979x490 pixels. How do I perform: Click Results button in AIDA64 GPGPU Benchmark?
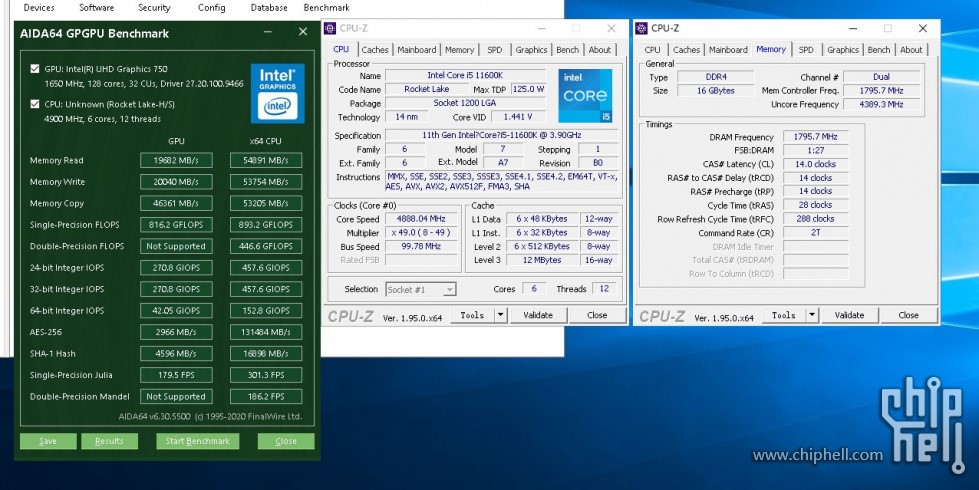(109, 441)
